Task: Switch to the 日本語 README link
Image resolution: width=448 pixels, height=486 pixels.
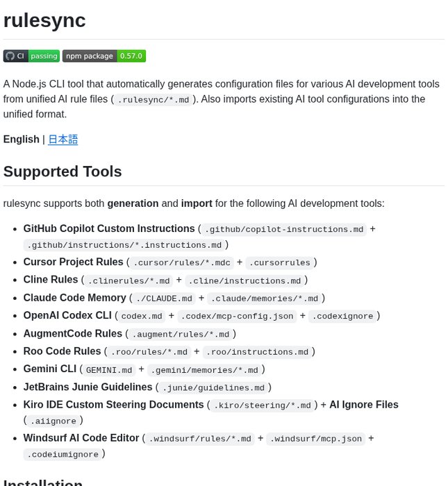Action: [63, 140]
